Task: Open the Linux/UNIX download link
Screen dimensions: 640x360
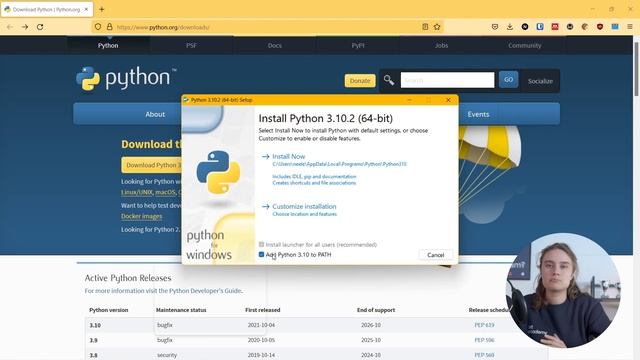Action: click(x=137, y=192)
